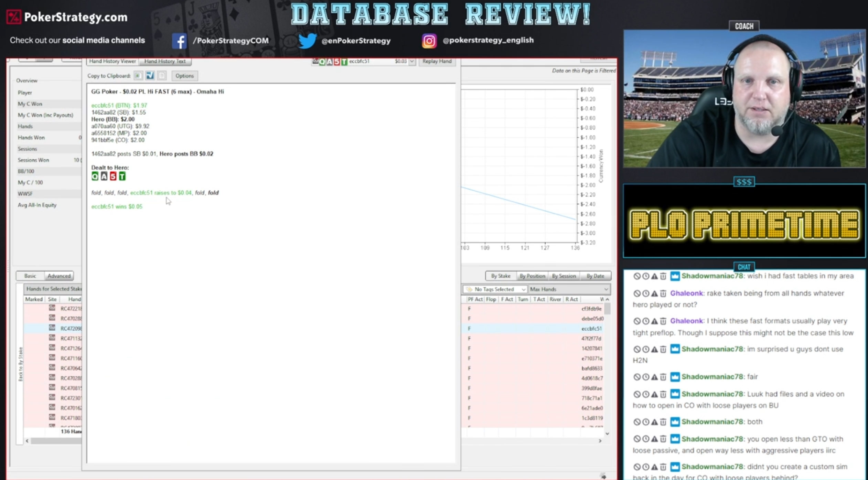The height and width of the screenshot is (480, 868).
Task: Click the hands table vertical scrollbar thumb
Action: coord(607,309)
